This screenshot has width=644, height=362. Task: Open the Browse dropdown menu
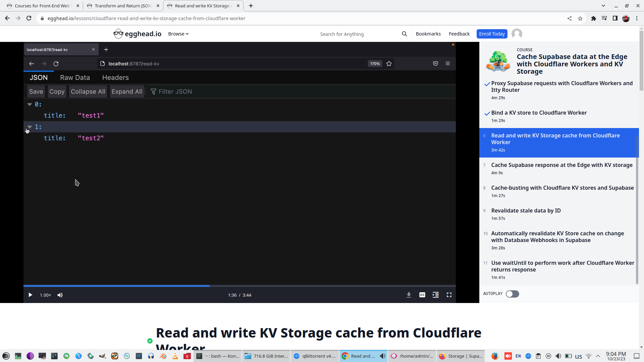[178, 34]
